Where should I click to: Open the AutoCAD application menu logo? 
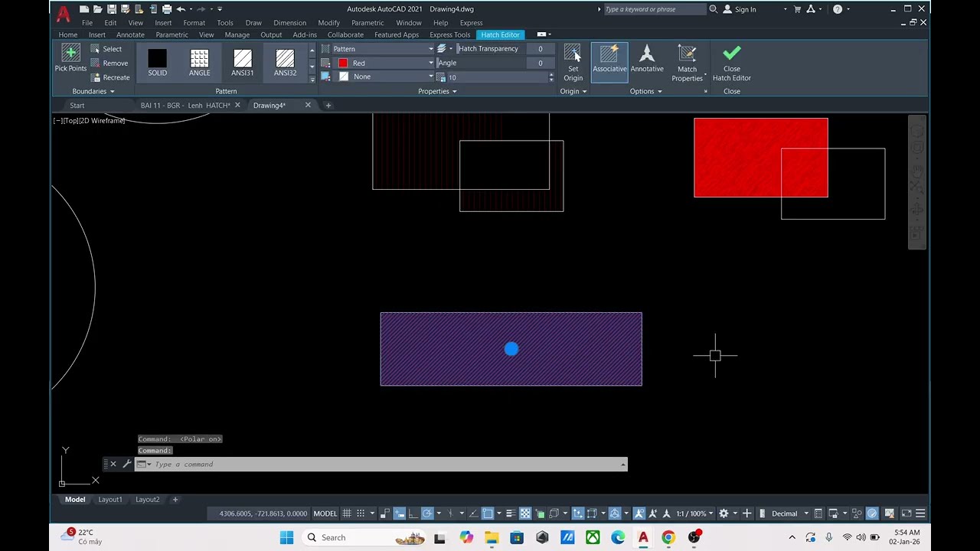tap(64, 13)
